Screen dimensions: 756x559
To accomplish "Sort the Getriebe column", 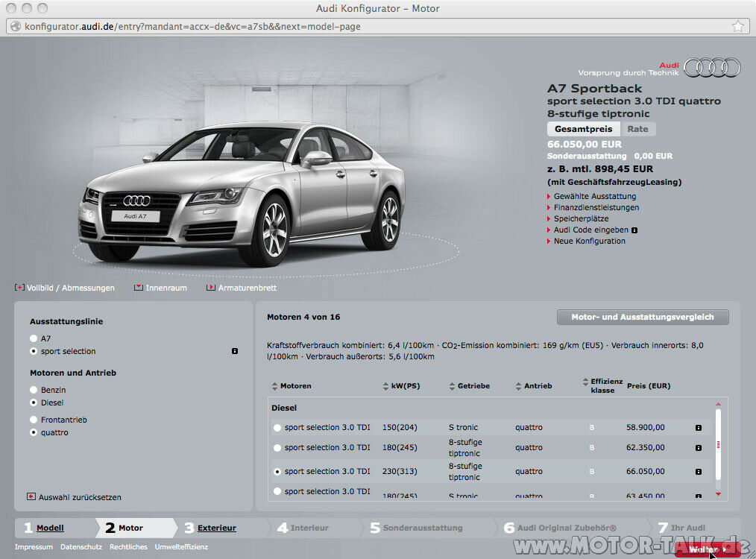I will pos(451,385).
